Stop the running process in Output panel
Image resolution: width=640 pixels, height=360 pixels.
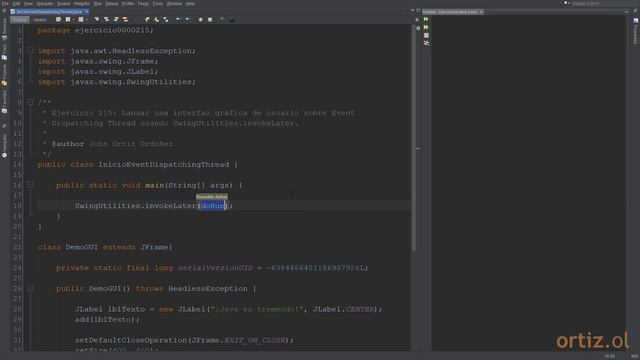[426, 36]
